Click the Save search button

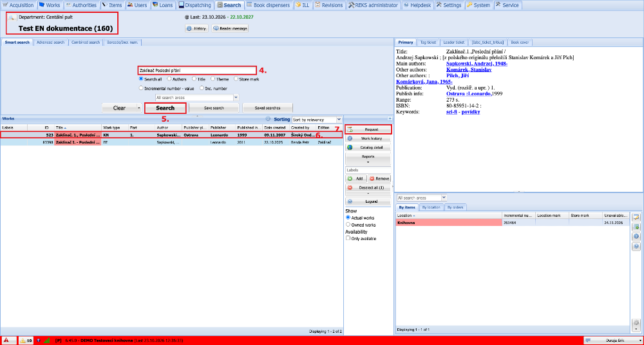point(214,108)
